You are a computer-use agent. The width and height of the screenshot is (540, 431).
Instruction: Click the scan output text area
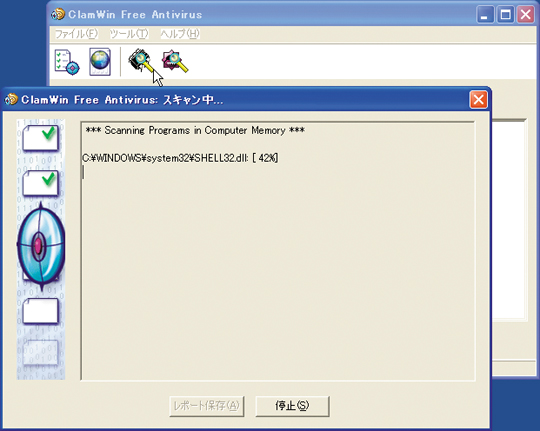tap(278, 251)
